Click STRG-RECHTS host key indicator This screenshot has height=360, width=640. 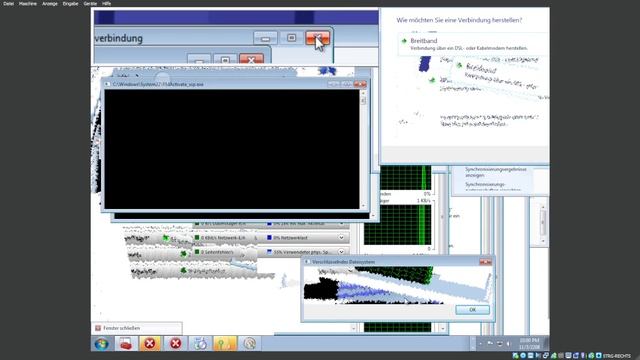point(616,356)
